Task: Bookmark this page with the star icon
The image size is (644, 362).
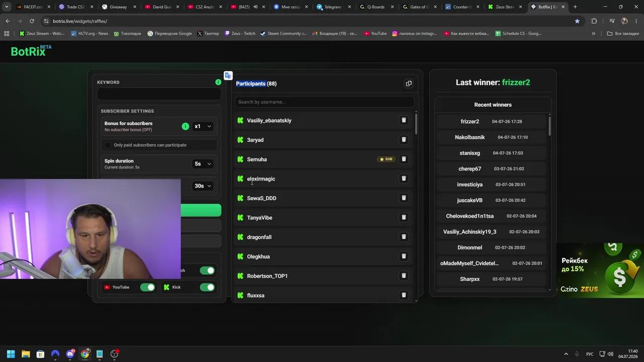Action: [577, 21]
